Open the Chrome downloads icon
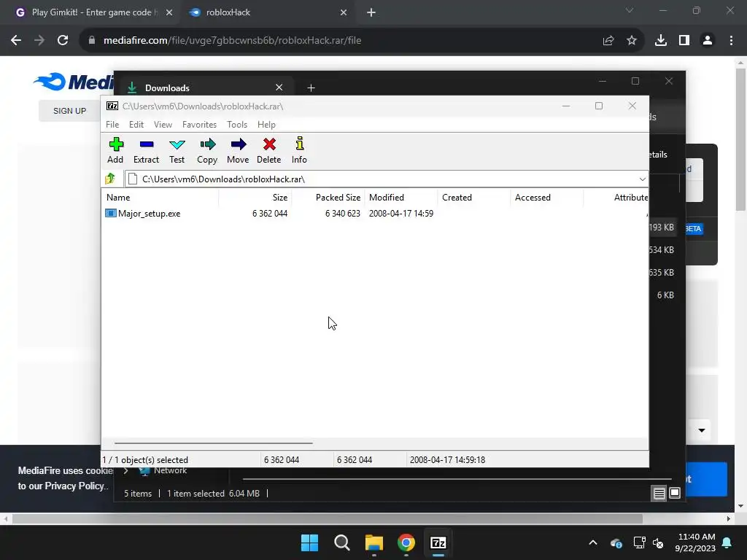 [661, 41]
